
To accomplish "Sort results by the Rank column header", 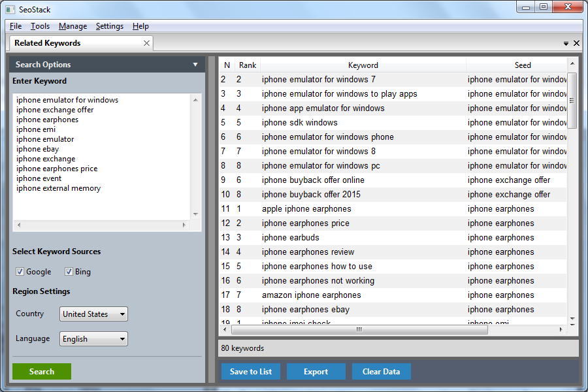I will (x=246, y=65).
